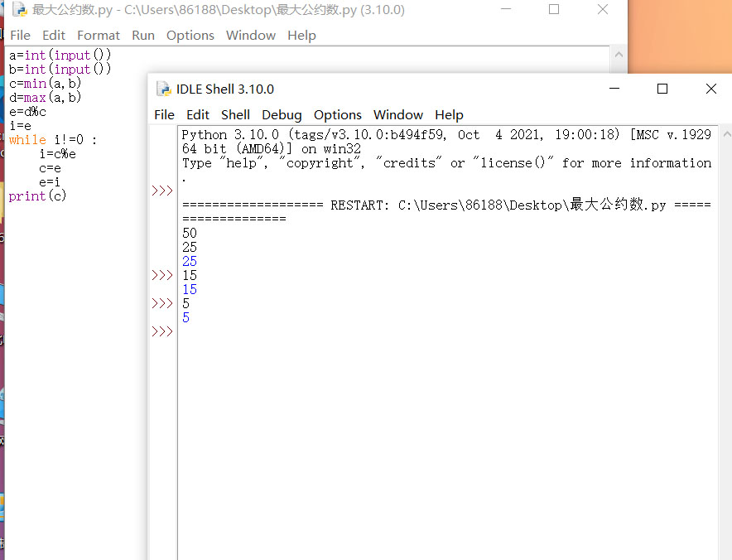Open File menu in editor window
The height and width of the screenshot is (560, 732).
[20, 36]
